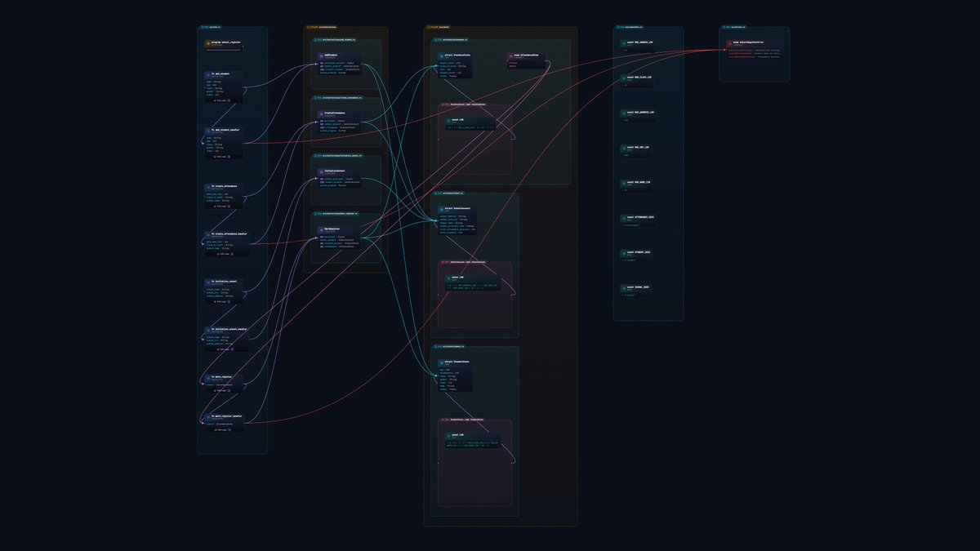
Task: Click the const MAX_GENDER_LEN node icon
Action: 625,42
